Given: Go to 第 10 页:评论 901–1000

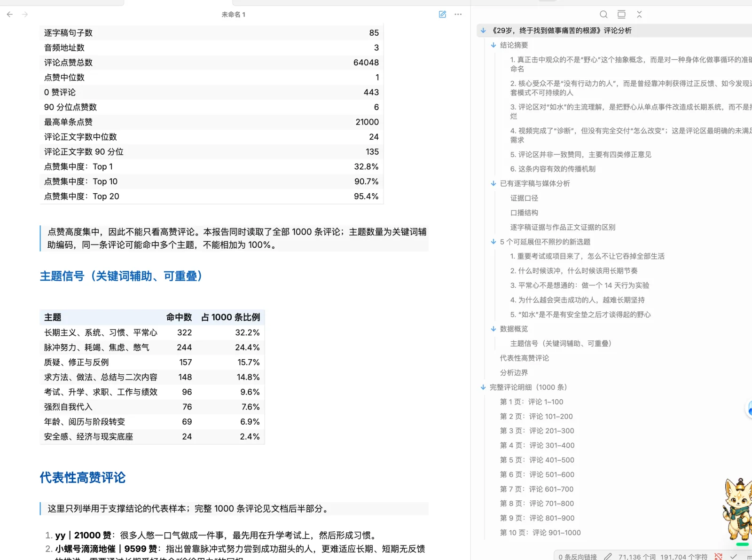Looking at the screenshot, I should [540, 532].
